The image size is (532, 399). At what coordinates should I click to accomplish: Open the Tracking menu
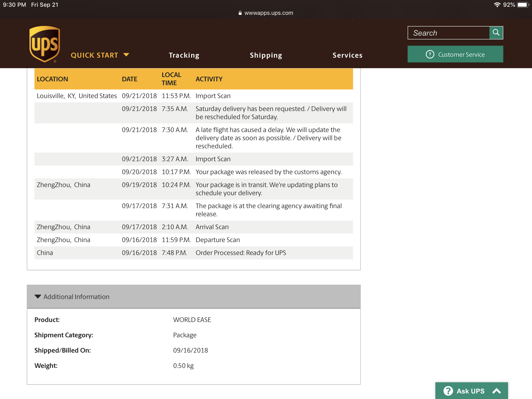tap(184, 55)
